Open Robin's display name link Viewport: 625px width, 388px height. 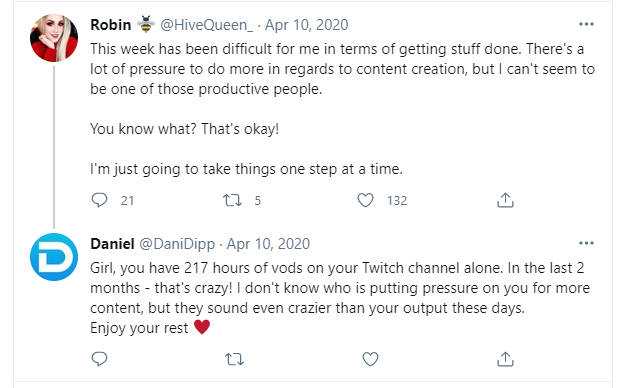tap(110, 25)
